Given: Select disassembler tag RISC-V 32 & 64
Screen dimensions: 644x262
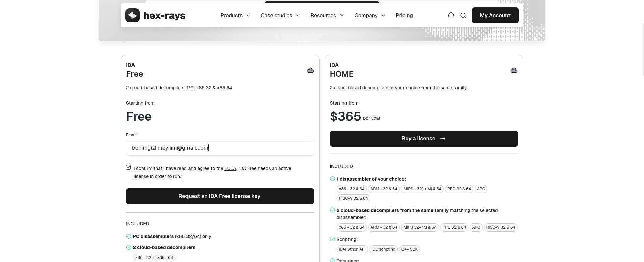Looking at the screenshot, I should click(354, 198).
